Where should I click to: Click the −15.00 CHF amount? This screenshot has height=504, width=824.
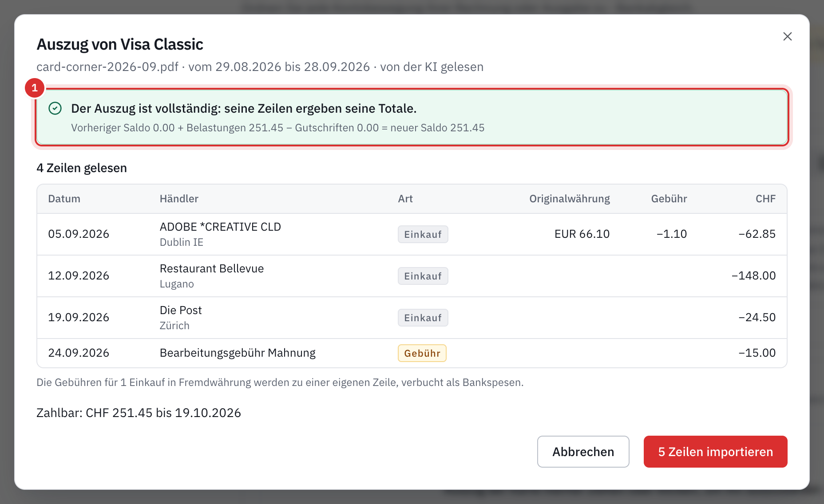757,353
